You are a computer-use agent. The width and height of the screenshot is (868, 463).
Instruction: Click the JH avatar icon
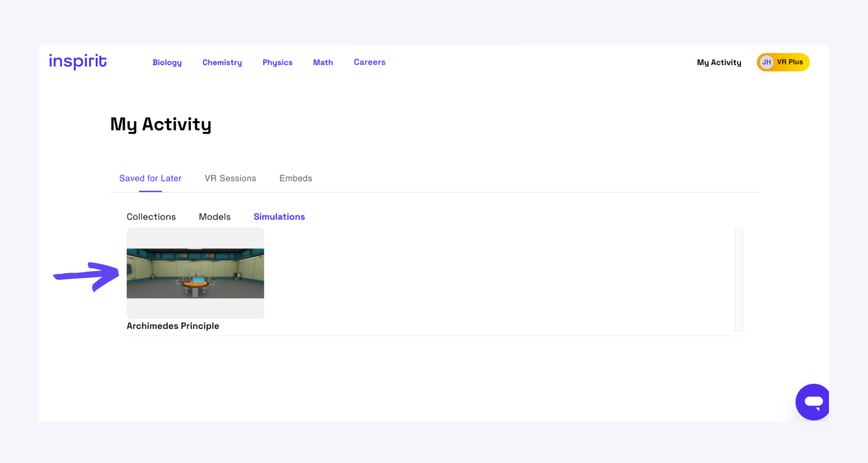pyautogui.click(x=766, y=62)
